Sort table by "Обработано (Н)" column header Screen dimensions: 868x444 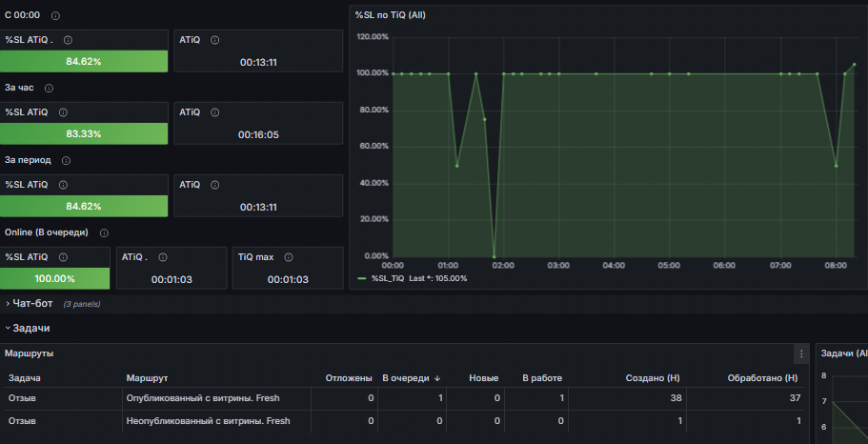(x=762, y=378)
